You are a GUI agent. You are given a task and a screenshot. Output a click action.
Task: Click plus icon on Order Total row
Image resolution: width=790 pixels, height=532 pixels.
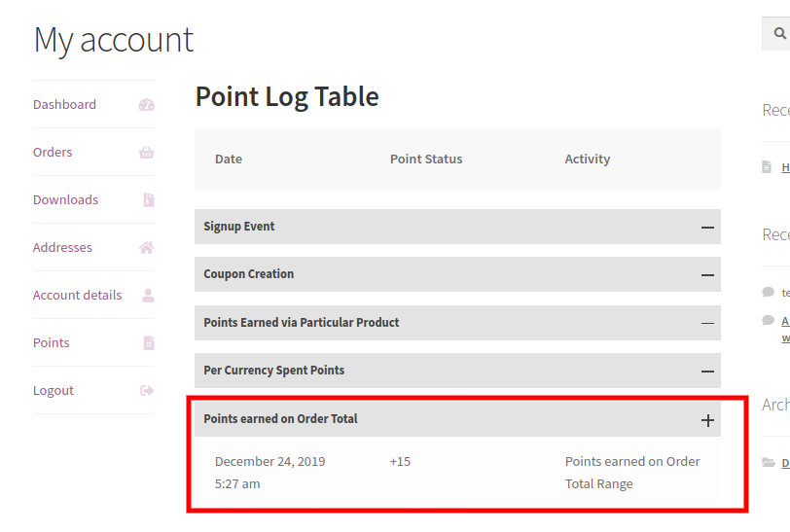tap(707, 420)
